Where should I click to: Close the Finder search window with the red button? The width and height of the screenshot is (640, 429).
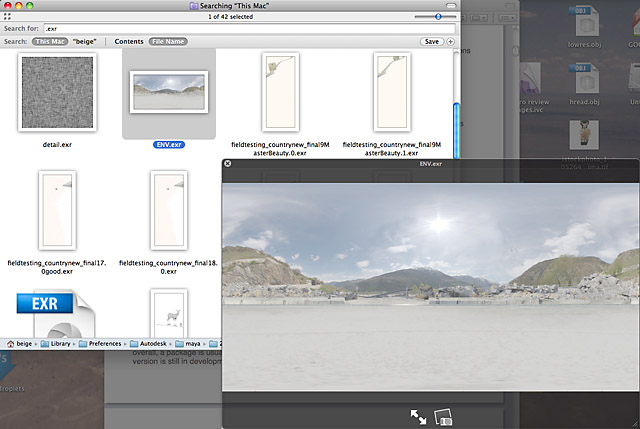point(8,6)
